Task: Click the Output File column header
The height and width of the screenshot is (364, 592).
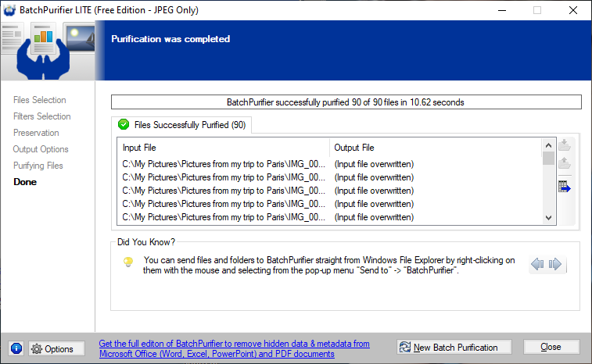Action: [x=436, y=148]
